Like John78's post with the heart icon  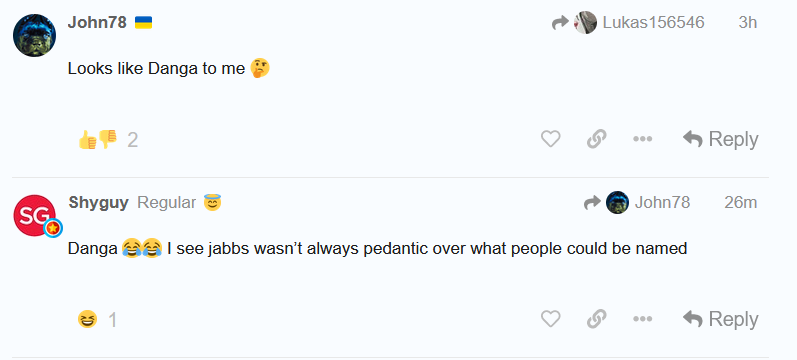click(x=550, y=139)
